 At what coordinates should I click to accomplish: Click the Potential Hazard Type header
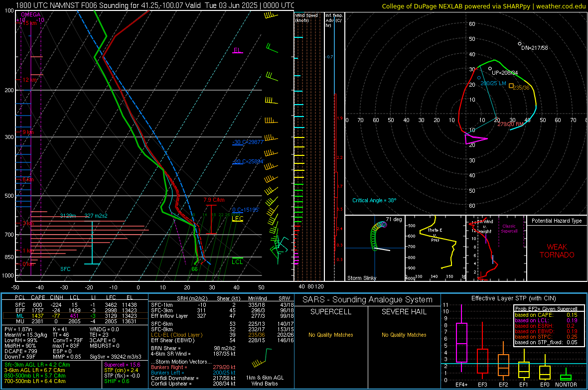pyautogui.click(x=557, y=221)
